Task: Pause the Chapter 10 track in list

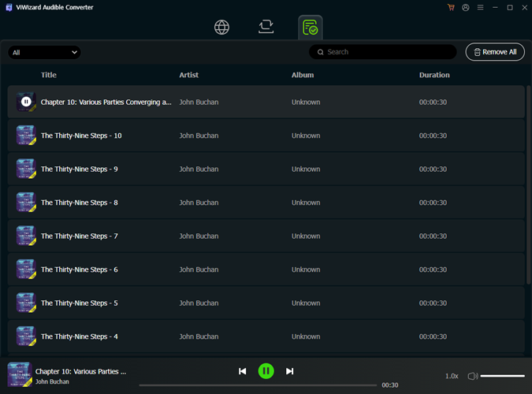Action: [26, 102]
